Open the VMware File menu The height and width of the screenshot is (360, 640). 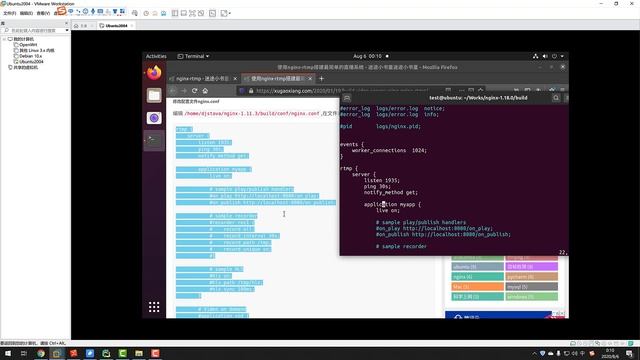pyautogui.click(x=9, y=13)
